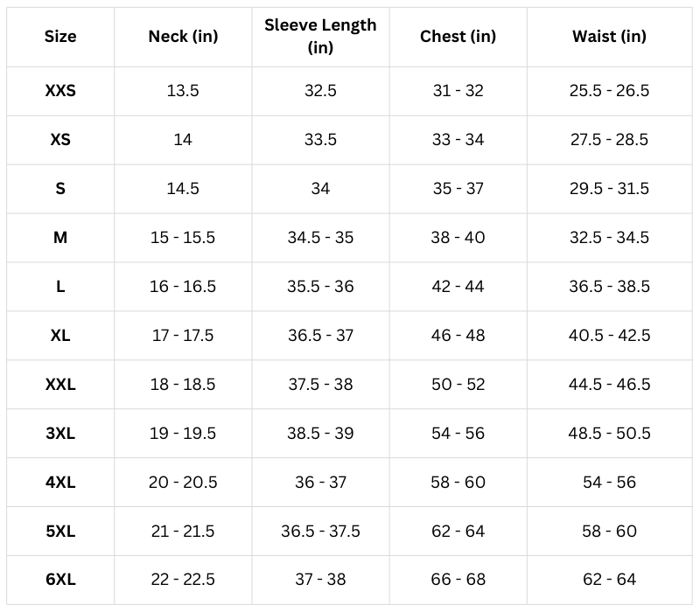The width and height of the screenshot is (700, 612).
Task: Click the Waist (in) column header
Action: 609,37
